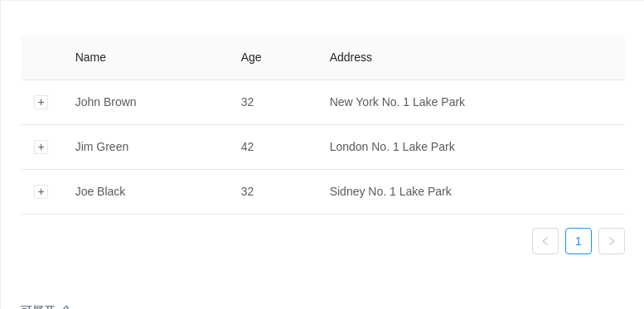Expand the Jim Green row
The height and width of the screenshot is (309, 644).
[x=41, y=147]
